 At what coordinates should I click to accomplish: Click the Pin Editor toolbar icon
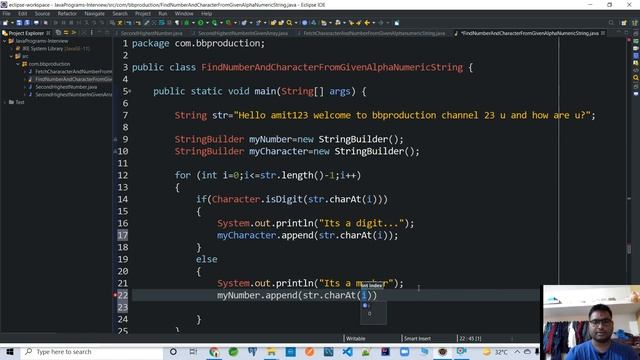(397, 23)
